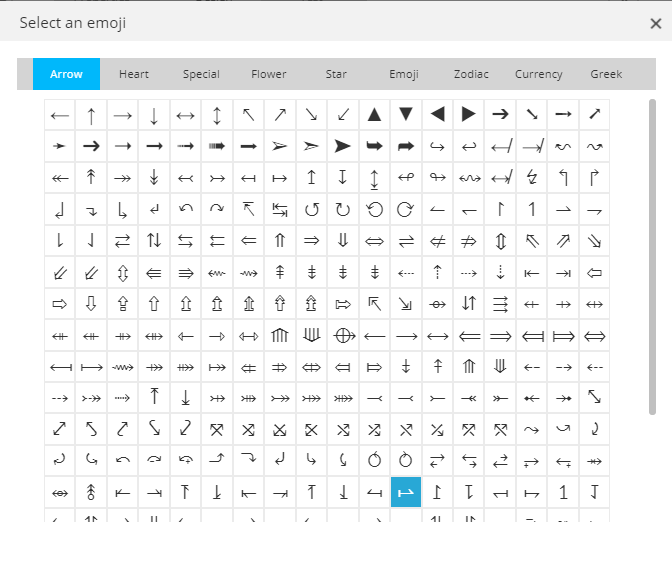Click the blue highlighted arrow cell
The width and height of the screenshot is (672, 579).
tap(405, 492)
